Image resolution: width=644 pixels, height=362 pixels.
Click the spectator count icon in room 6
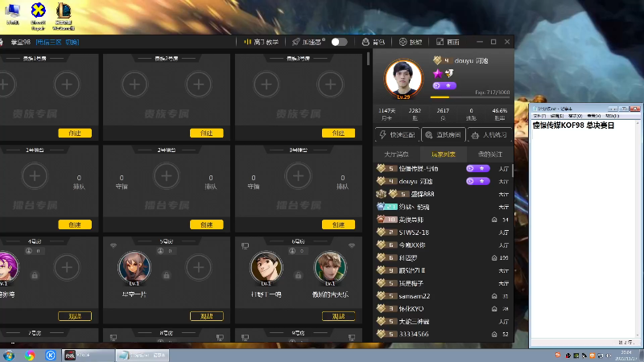click(x=292, y=251)
